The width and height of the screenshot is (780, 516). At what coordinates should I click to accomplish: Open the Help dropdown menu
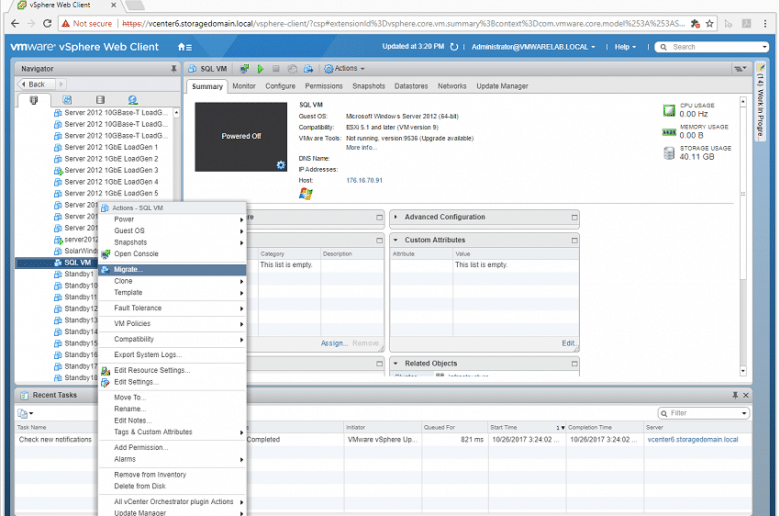point(625,47)
